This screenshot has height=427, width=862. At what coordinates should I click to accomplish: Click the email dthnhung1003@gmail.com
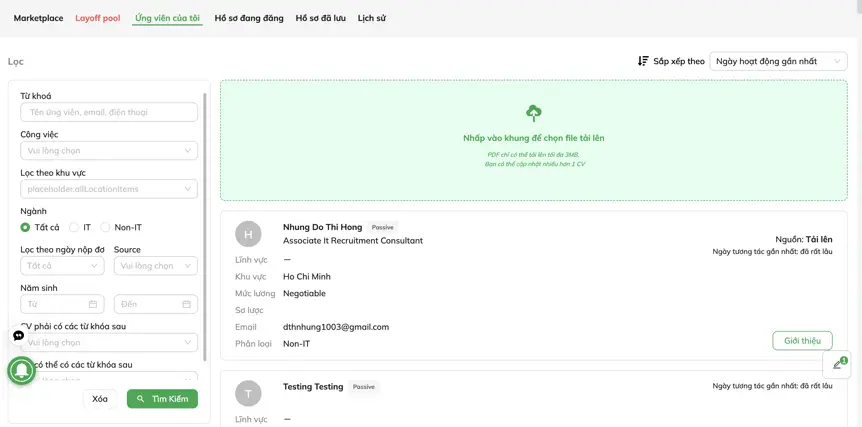tap(336, 327)
